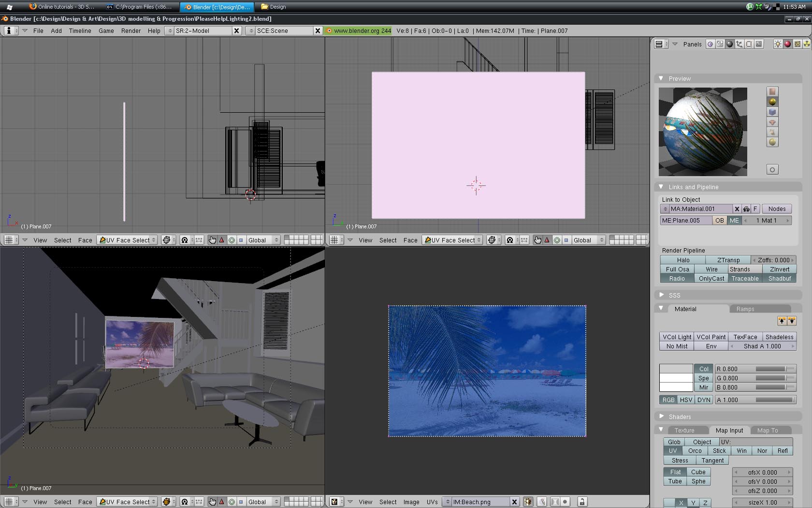Select cube preview type in Preview panel
This screenshot has height=508, width=812.
(x=772, y=112)
